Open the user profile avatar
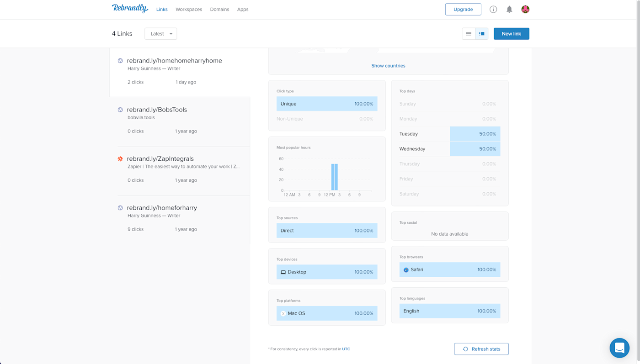The width and height of the screenshot is (640, 364). [525, 9]
